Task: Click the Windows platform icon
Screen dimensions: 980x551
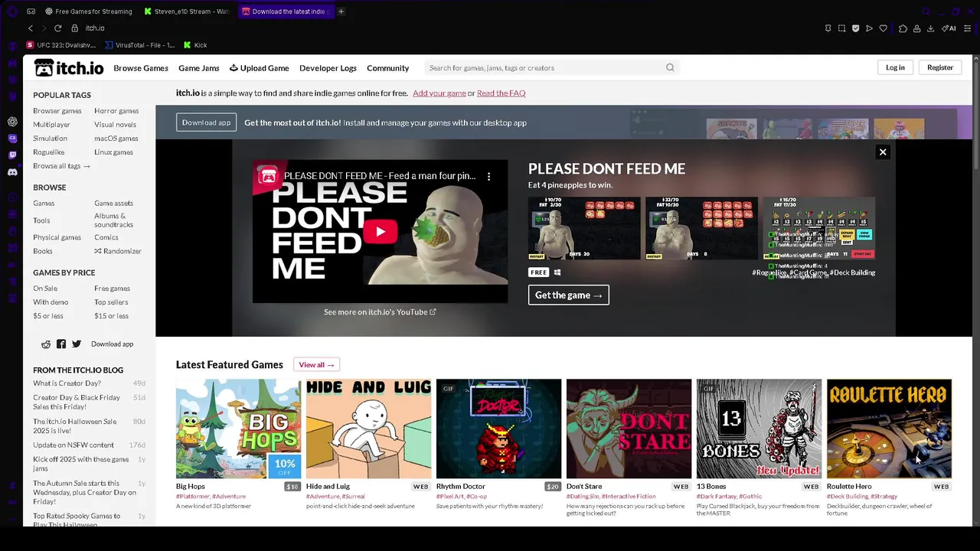Action: coord(557,272)
